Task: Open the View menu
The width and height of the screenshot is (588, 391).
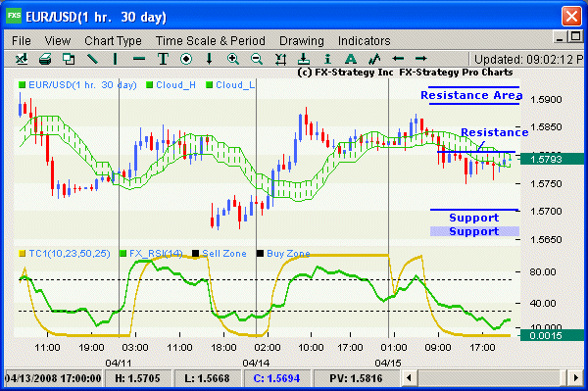Action: point(58,40)
